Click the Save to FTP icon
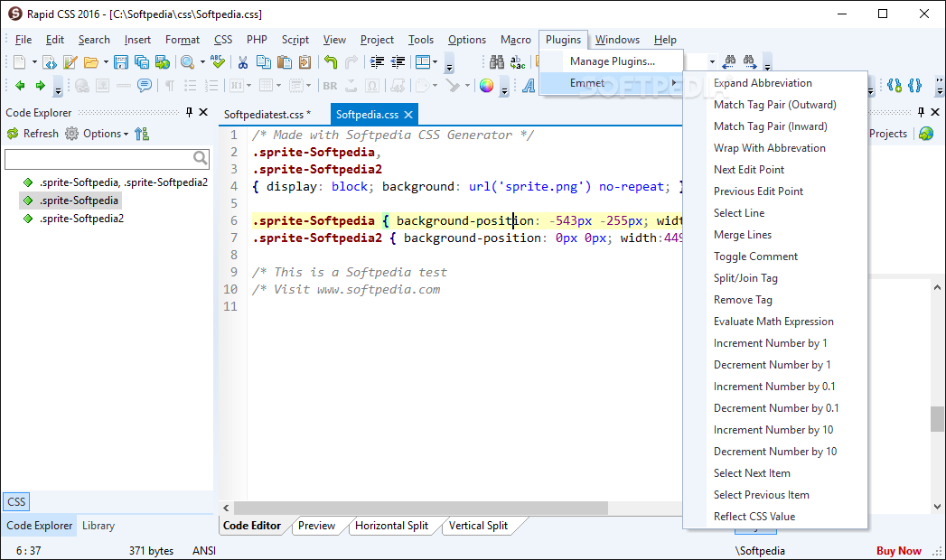Viewport: 946px width, 560px height. (163, 62)
